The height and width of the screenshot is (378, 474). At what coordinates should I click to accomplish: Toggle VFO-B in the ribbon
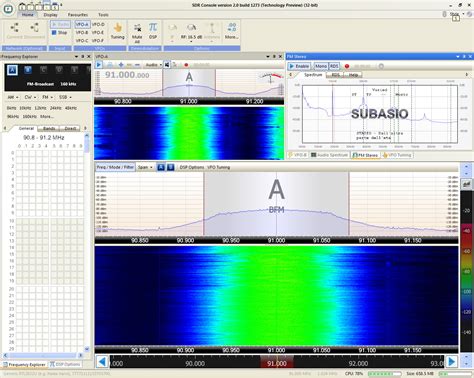point(82,32)
